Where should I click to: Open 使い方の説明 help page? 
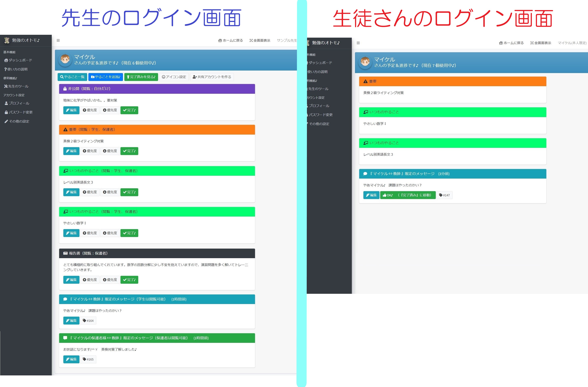18,69
